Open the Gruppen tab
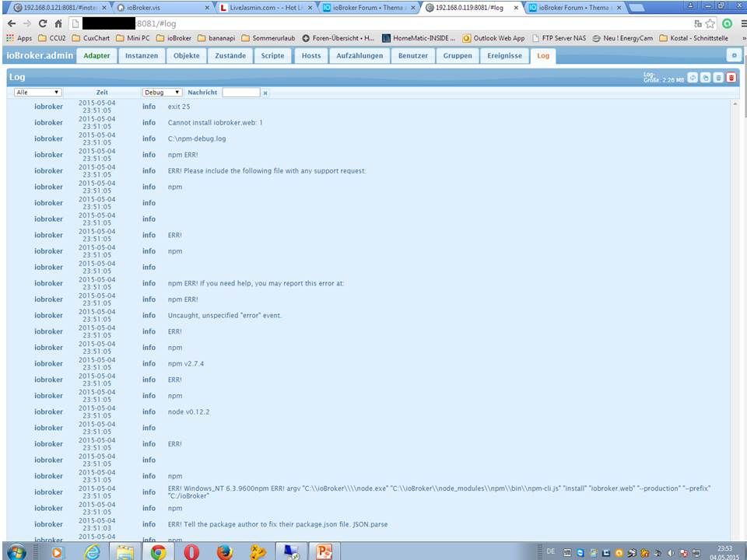Screen dimensions: 747x560 tap(458, 56)
